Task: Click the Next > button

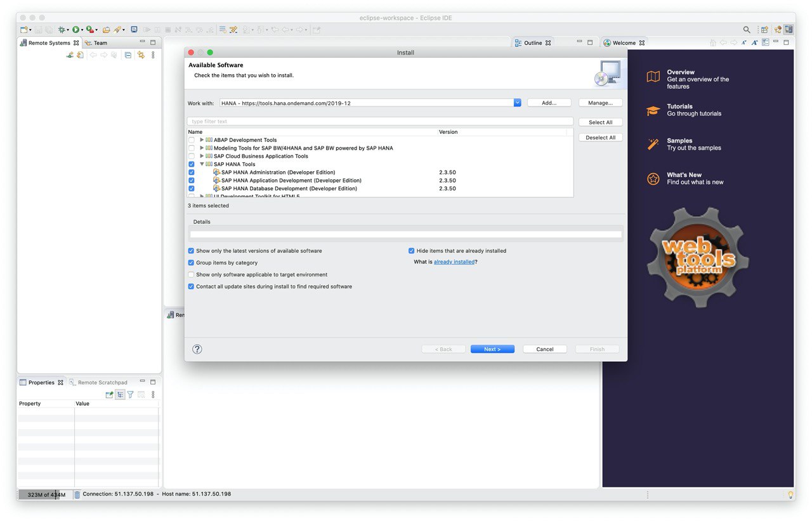Action: point(492,349)
